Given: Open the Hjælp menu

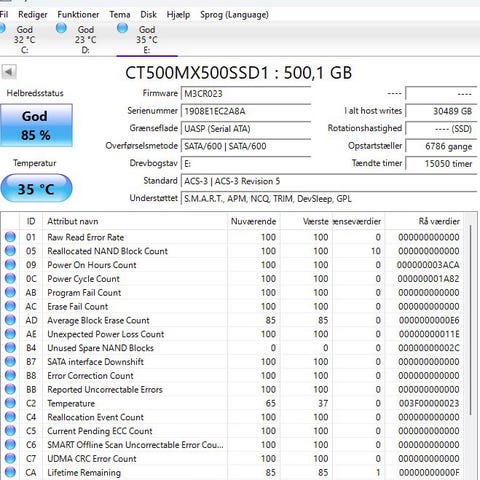Looking at the screenshot, I should [x=178, y=15].
